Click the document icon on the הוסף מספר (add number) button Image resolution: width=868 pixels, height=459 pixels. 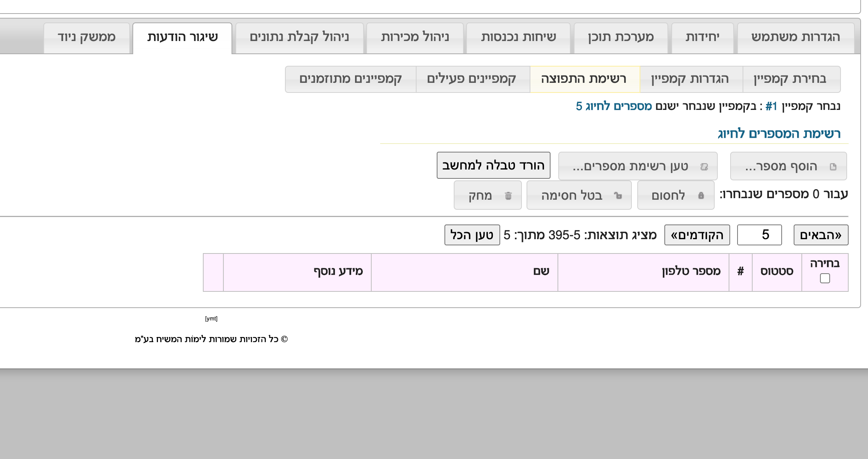pyautogui.click(x=833, y=166)
